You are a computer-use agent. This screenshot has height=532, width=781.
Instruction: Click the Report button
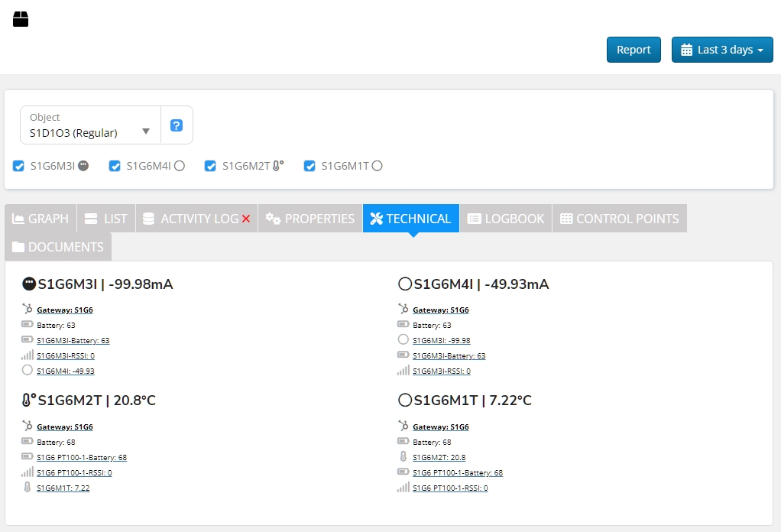(x=634, y=50)
